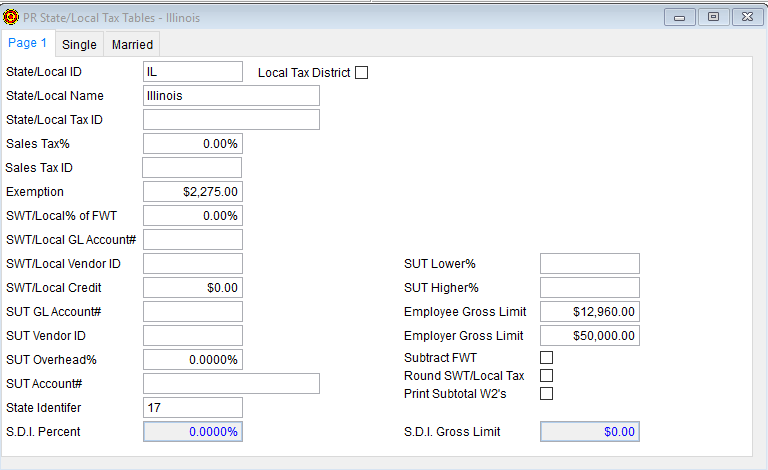This screenshot has width=768, height=470.
Task: Open the Single tab
Action: point(79,45)
